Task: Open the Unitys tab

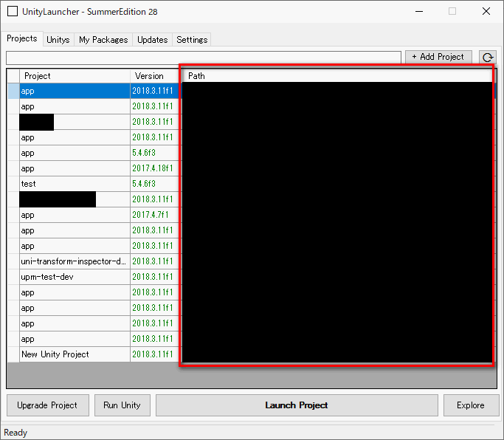Action: tap(58, 40)
